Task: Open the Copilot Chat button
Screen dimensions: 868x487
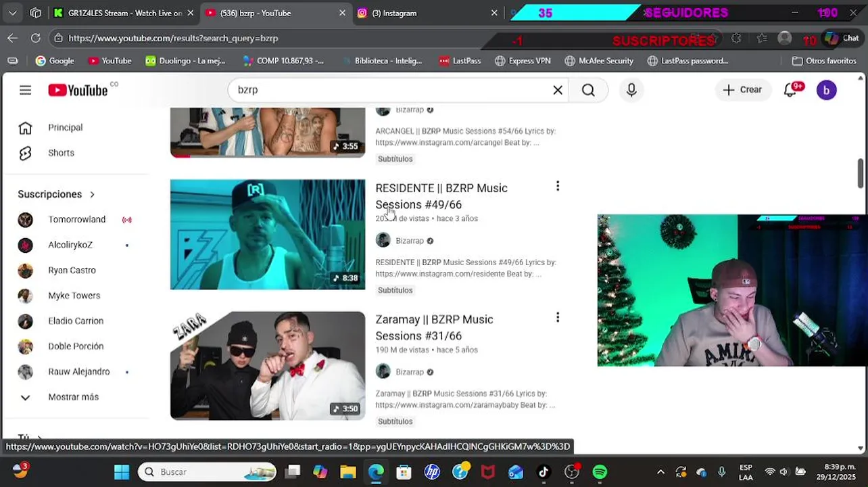Action: click(841, 39)
